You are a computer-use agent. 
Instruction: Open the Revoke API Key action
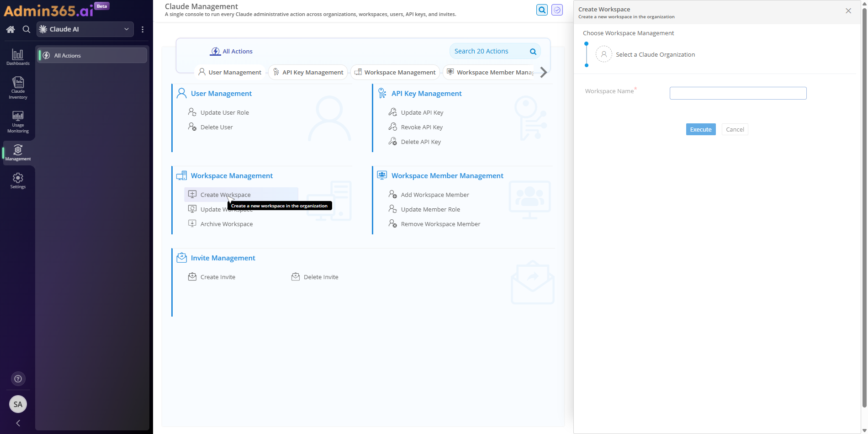click(416, 127)
